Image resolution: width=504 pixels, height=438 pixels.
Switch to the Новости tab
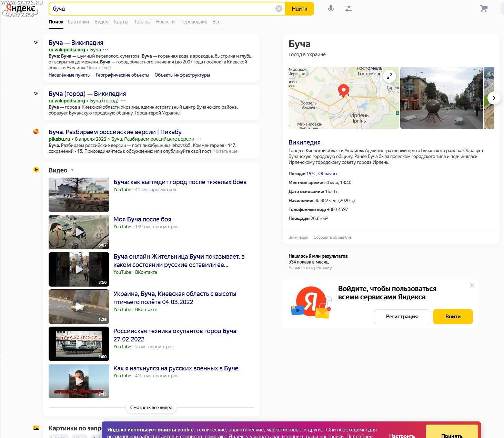tap(165, 22)
